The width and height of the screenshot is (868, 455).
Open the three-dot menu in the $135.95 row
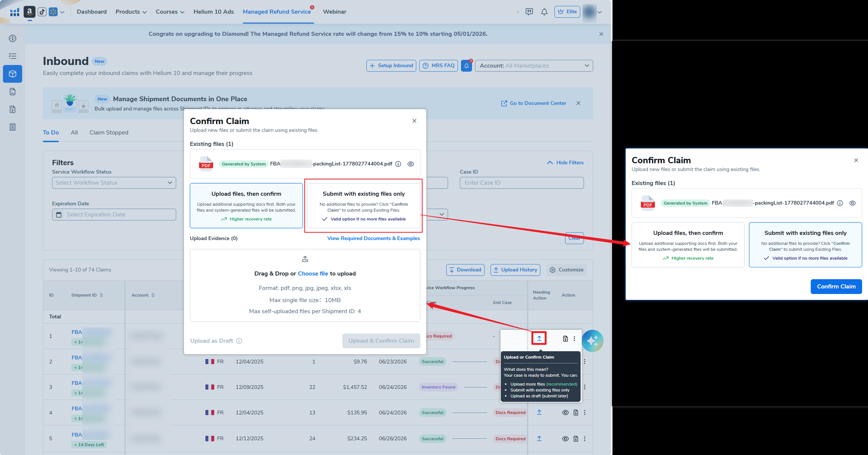pyautogui.click(x=585, y=413)
